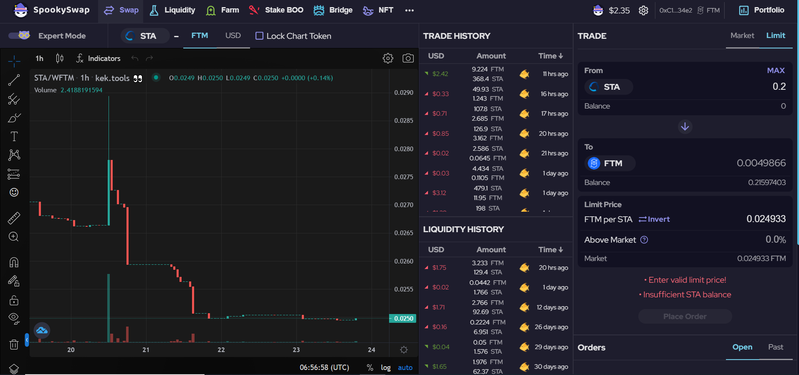799x375 pixels.
Task: Click MAX to use full balance
Action: point(776,71)
